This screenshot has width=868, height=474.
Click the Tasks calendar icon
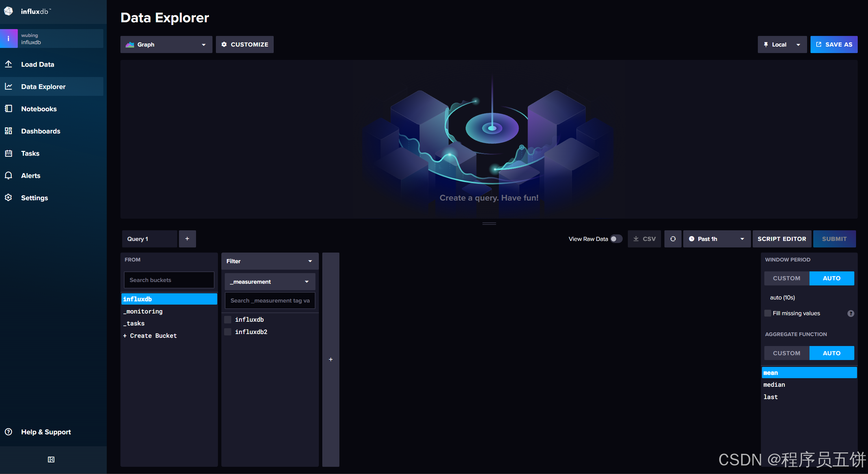pyautogui.click(x=9, y=153)
